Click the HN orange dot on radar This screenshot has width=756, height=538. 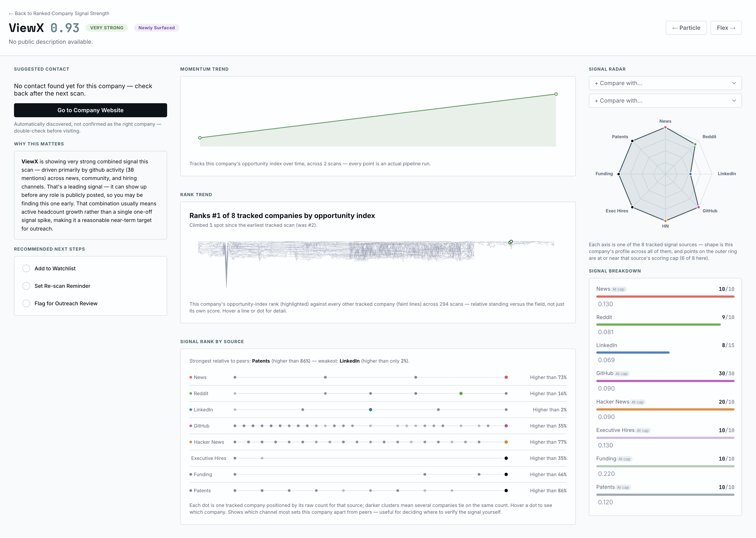tap(665, 221)
